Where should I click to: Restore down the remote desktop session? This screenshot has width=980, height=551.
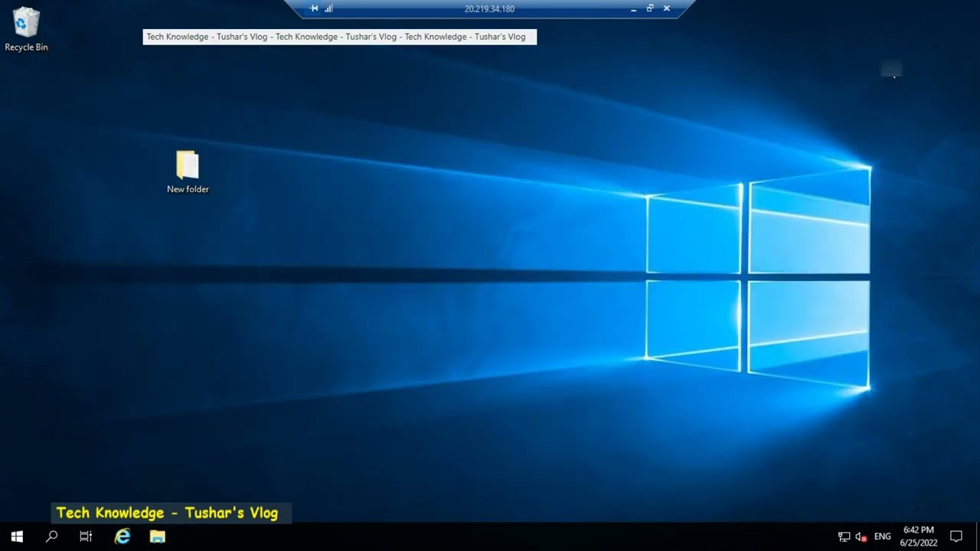[x=650, y=8]
